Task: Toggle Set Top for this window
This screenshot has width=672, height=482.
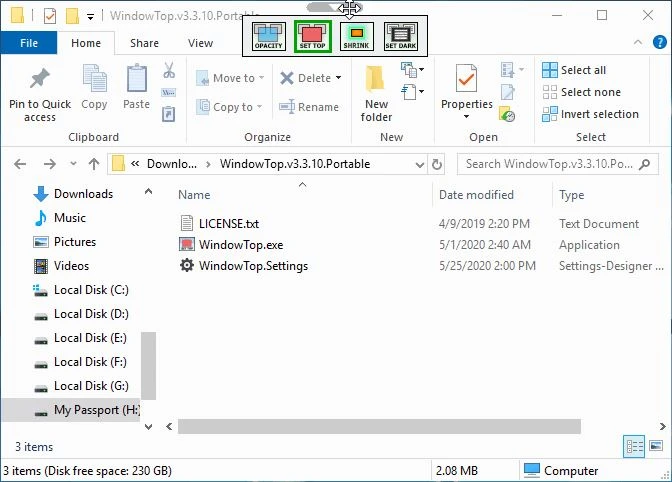Action: point(312,37)
